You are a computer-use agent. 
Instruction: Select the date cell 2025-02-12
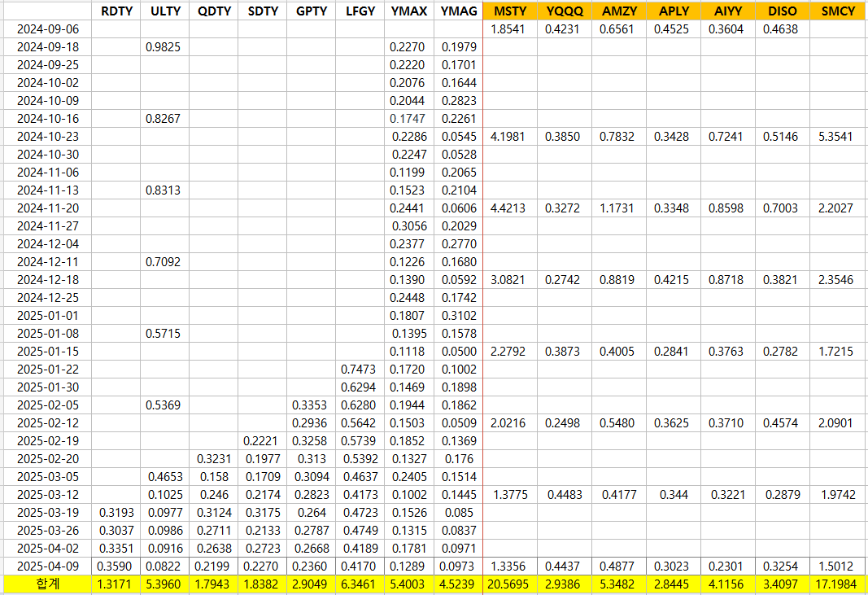(48, 423)
